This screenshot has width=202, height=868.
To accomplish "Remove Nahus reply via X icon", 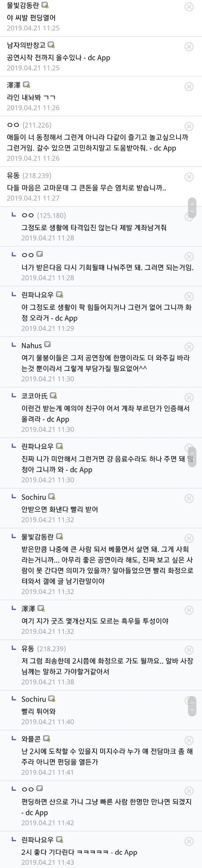I will pos(189,347).
